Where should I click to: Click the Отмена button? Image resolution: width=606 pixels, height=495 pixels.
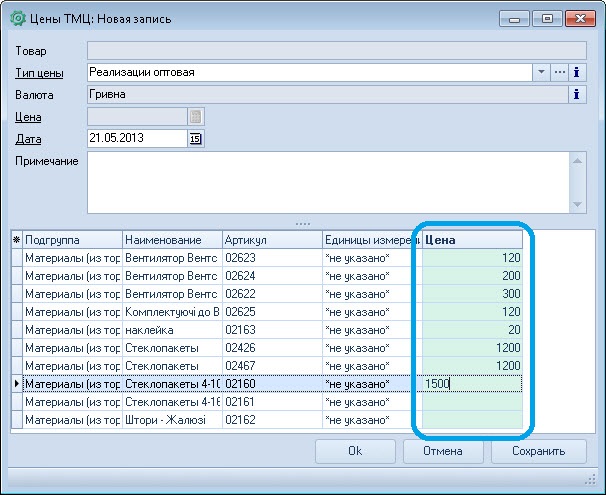click(443, 451)
